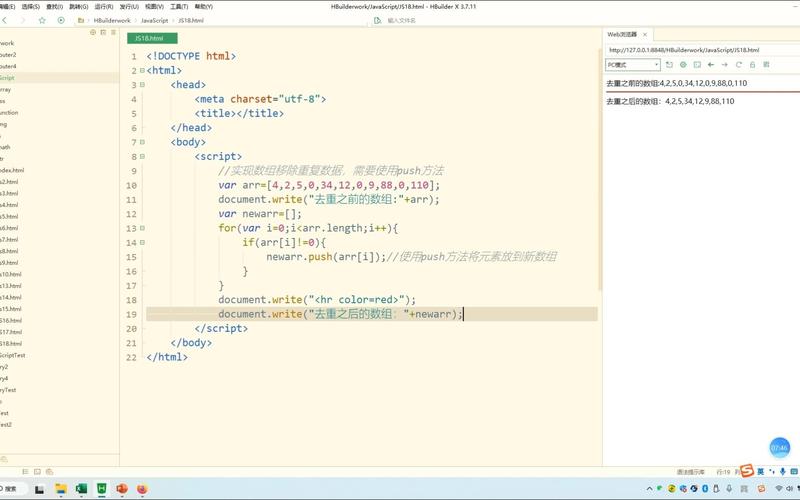This screenshot has width=800, height=500.
Task: Click the 行:19 line indicator in status bar
Action: tap(723, 472)
